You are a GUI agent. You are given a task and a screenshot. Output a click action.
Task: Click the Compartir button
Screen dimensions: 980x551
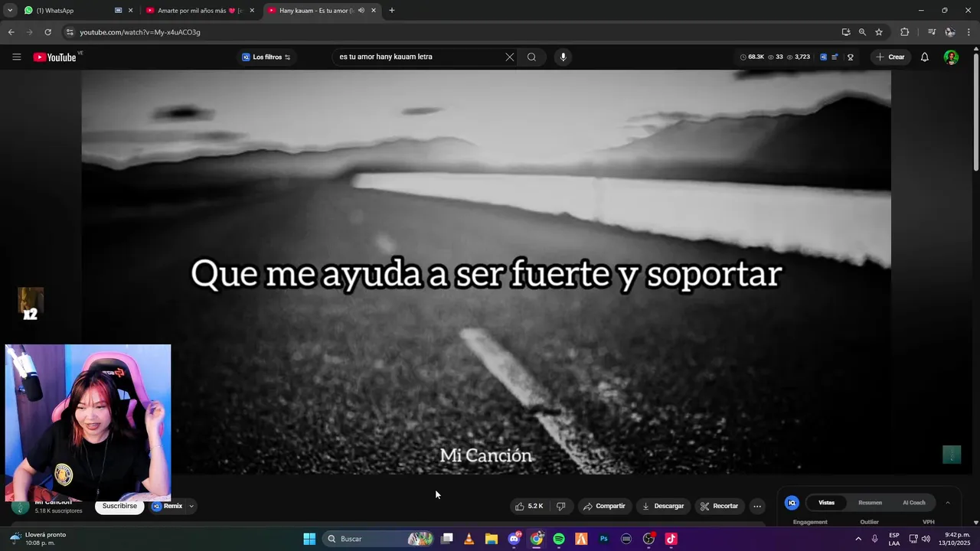(603, 507)
